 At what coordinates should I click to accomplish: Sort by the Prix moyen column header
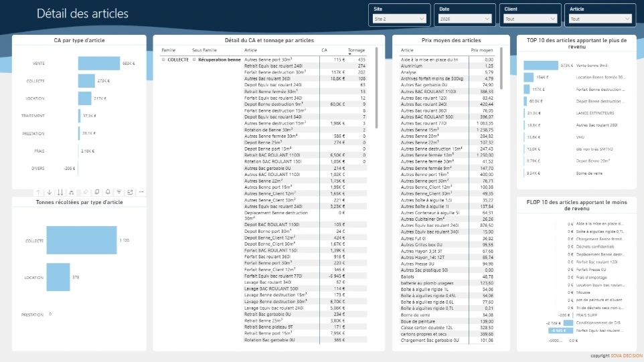point(481,50)
